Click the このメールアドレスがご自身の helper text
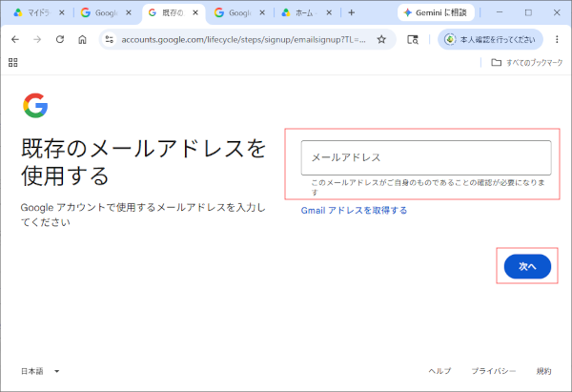Screen dimensions: 572x392 point(428,187)
